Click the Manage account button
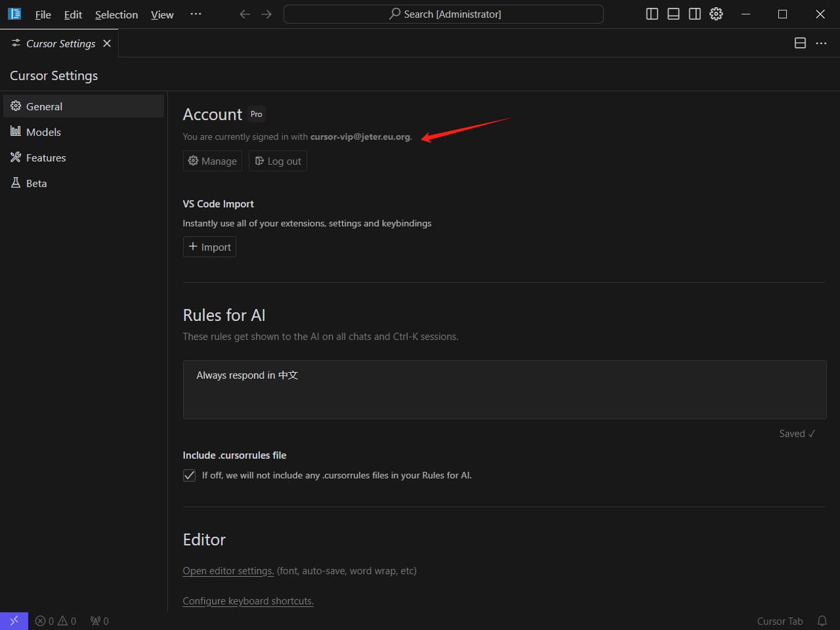This screenshot has width=840, height=630. [213, 161]
